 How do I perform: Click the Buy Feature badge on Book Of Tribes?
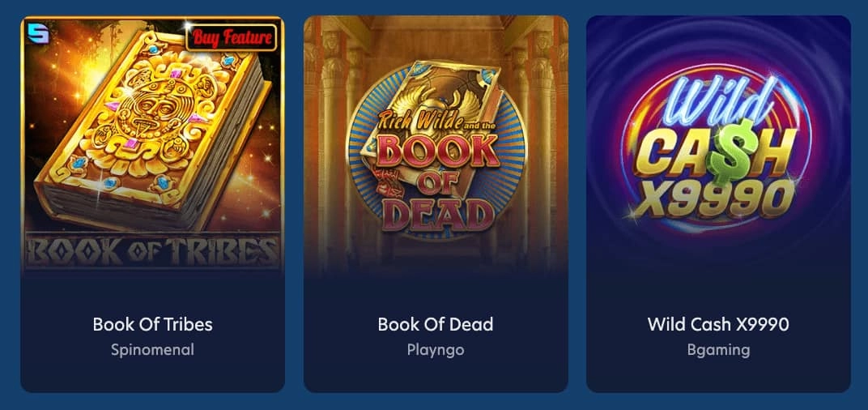tap(232, 37)
